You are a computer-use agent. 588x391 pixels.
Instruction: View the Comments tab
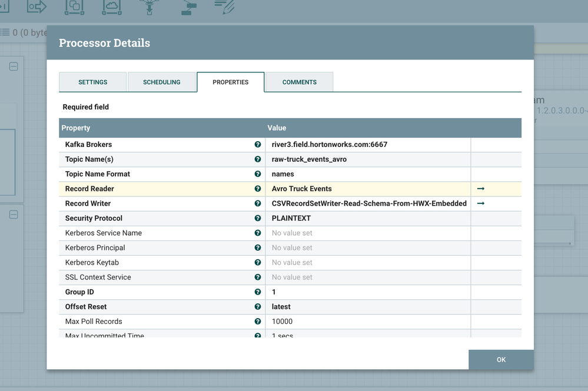pyautogui.click(x=299, y=82)
